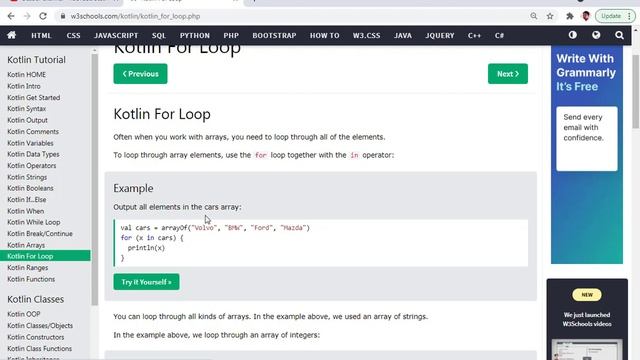This screenshot has width=640, height=360.
Task: Click the sidebar vertical scrollbar
Action: [x=95, y=180]
